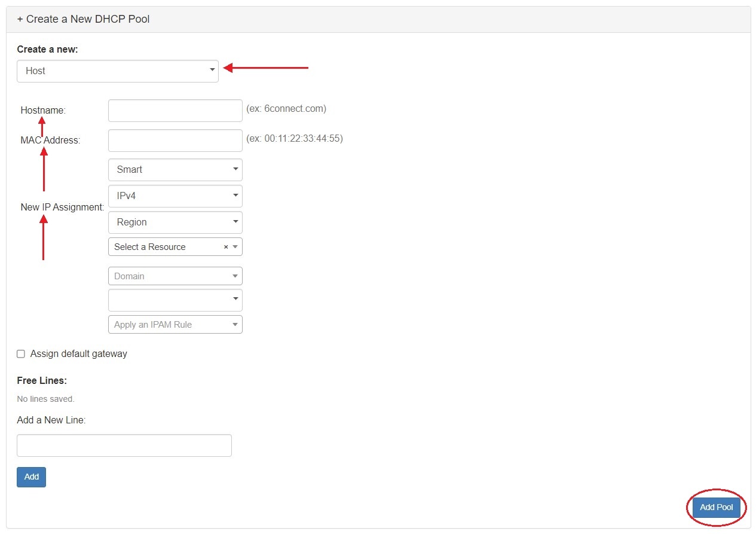Expand the Region dropdown
This screenshot has width=756, height=534.
click(x=175, y=222)
